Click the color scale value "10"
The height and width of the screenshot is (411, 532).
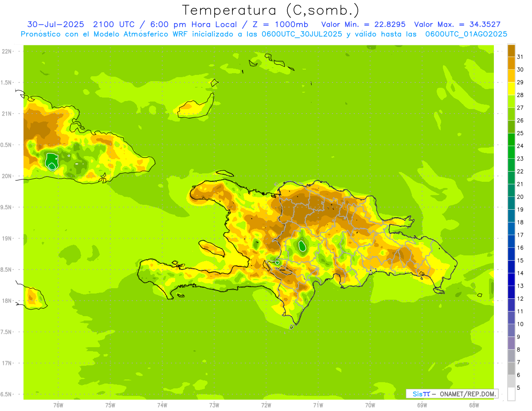tap(520, 324)
